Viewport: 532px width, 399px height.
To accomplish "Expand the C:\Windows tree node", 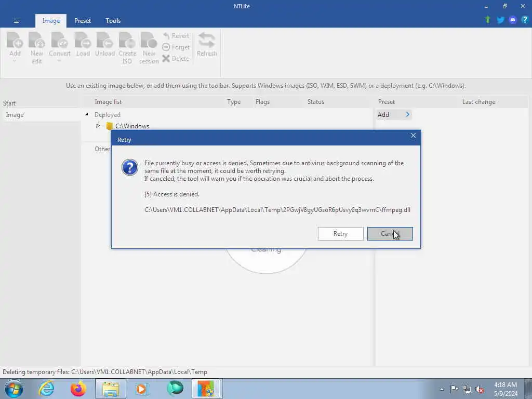I will pyautogui.click(x=98, y=126).
